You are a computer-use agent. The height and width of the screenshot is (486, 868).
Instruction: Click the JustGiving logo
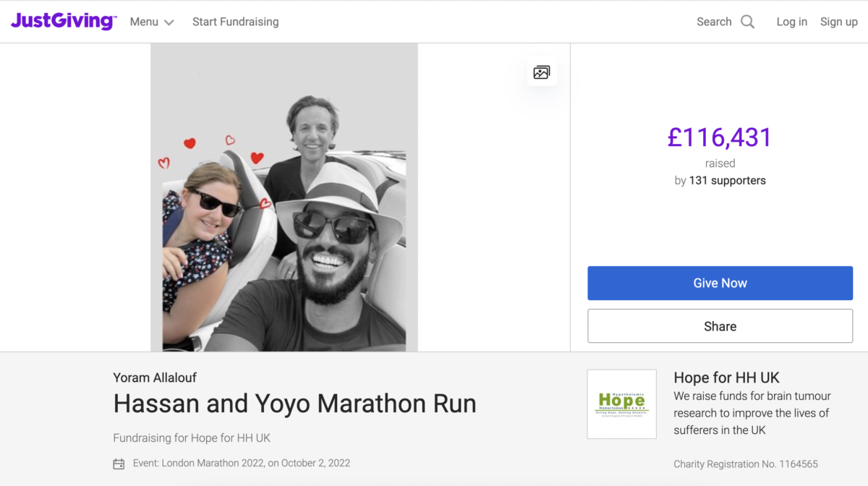tap(63, 21)
